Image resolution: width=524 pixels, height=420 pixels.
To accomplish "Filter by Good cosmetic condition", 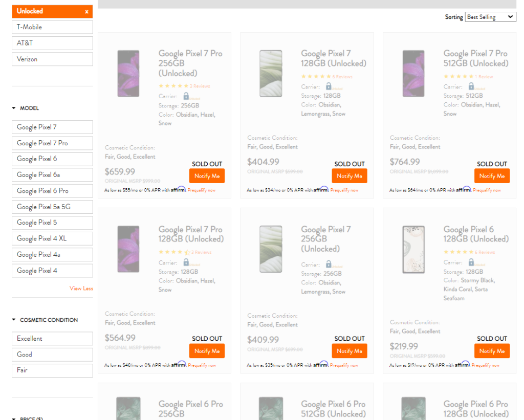I will [x=53, y=355].
